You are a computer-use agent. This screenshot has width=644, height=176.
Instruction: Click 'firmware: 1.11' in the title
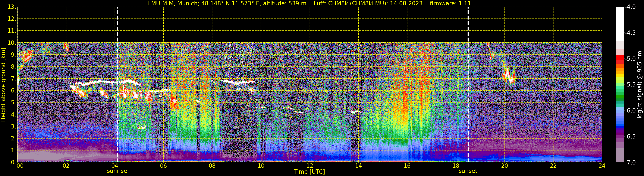(x=450, y=3)
